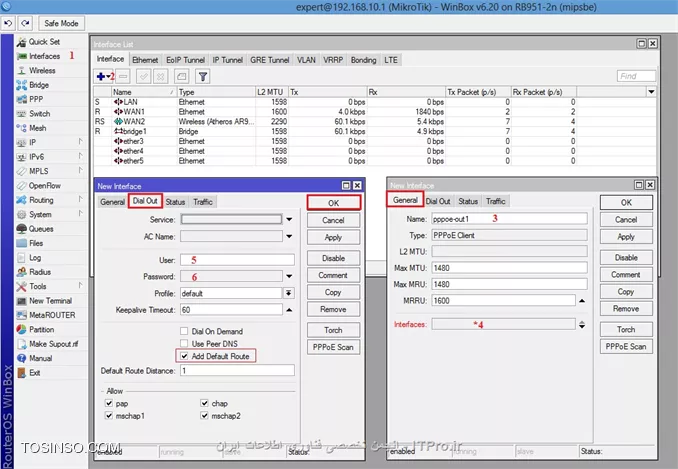The image size is (678, 469).
Task: Click Exit in sidebar
Action: point(29,373)
